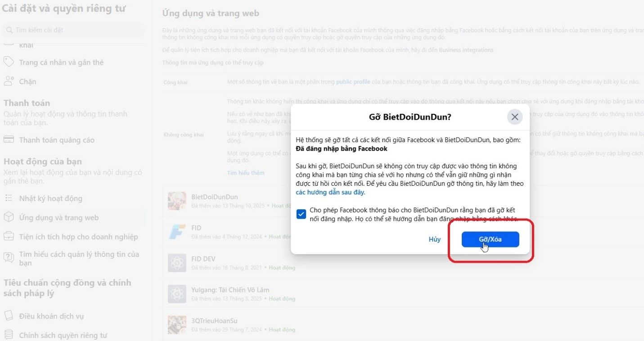Click the list icon for Nhật ký hoạt động

click(x=9, y=198)
